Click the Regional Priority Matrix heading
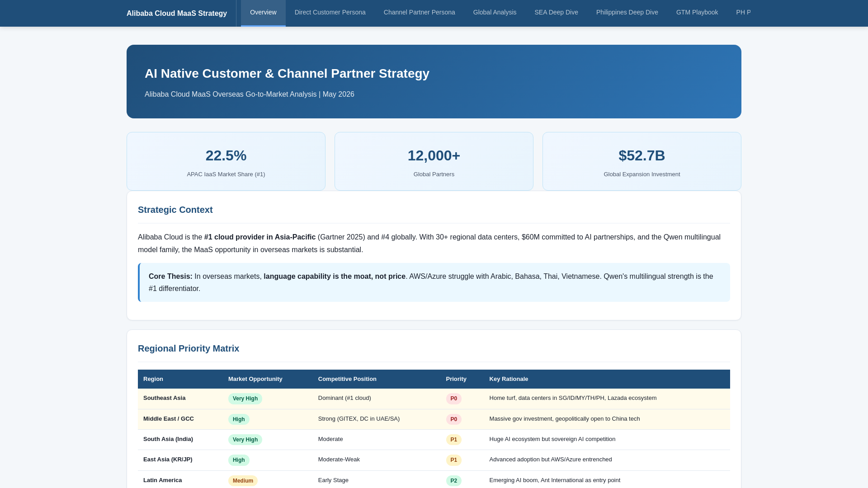This screenshot has height=488, width=868. pos(189,348)
